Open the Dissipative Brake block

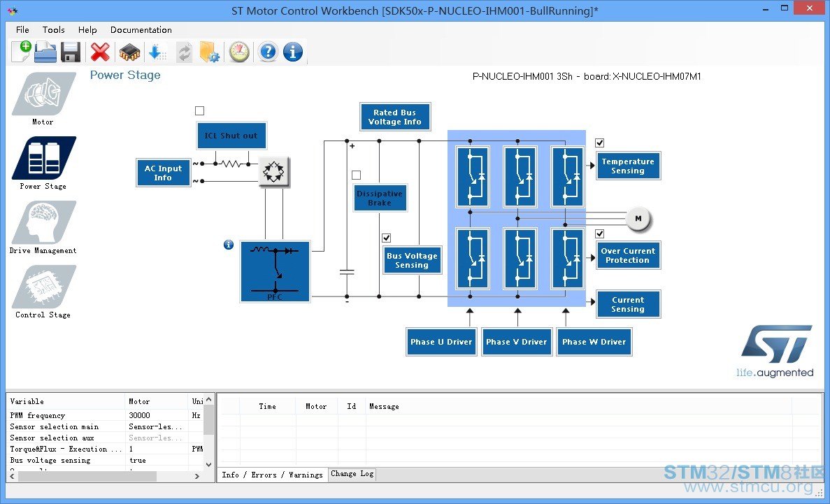tap(380, 198)
